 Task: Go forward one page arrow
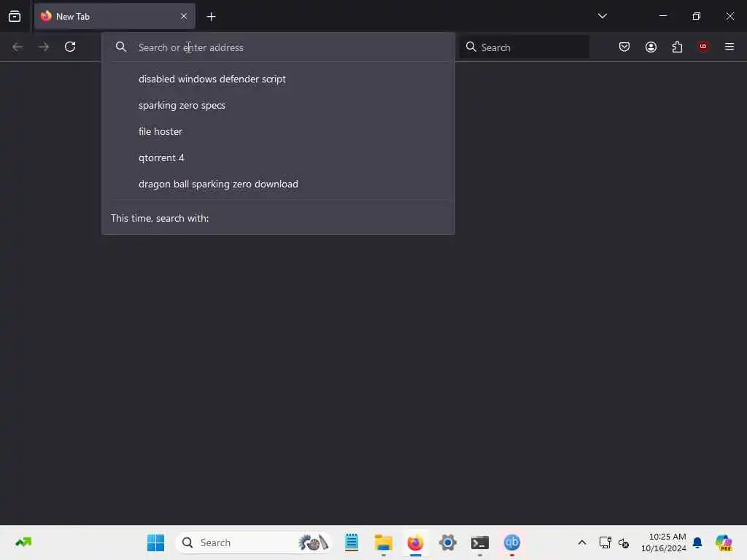coord(44,47)
